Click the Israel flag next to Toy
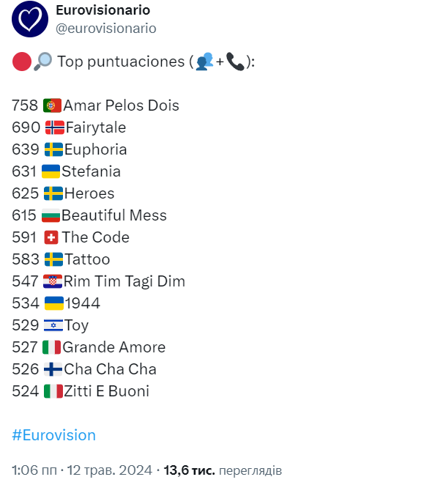 tap(53, 325)
